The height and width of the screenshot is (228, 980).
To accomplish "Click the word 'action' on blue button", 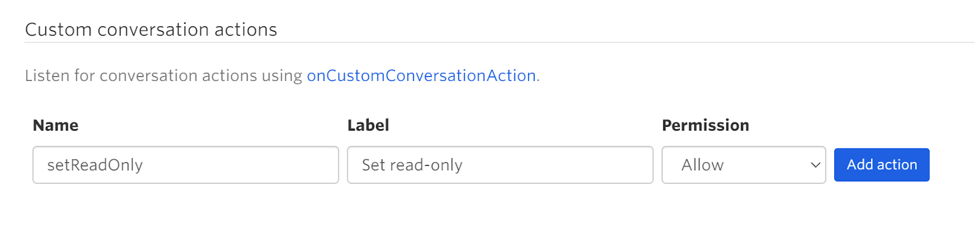I will tap(897, 165).
